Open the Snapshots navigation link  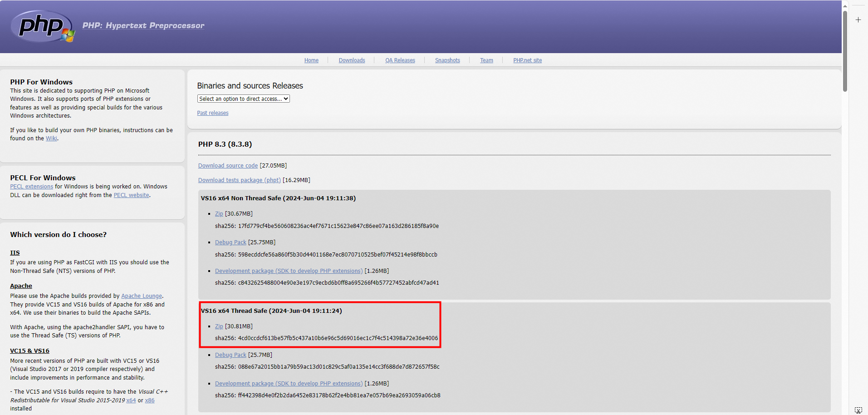[x=447, y=60]
